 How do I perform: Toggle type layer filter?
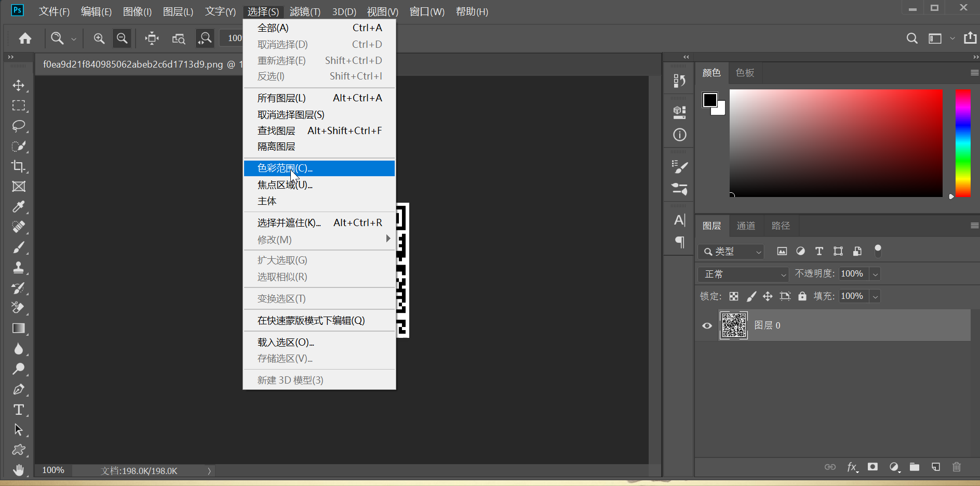(819, 252)
